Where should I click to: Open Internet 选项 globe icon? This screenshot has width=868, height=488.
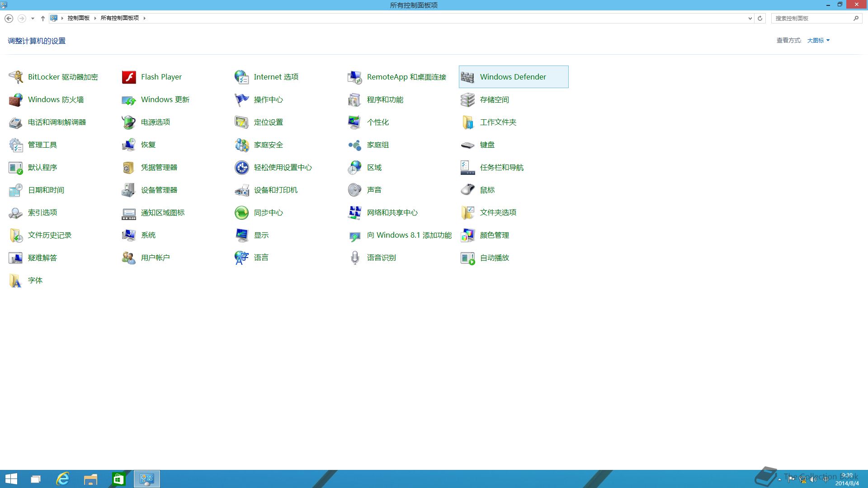tap(242, 77)
